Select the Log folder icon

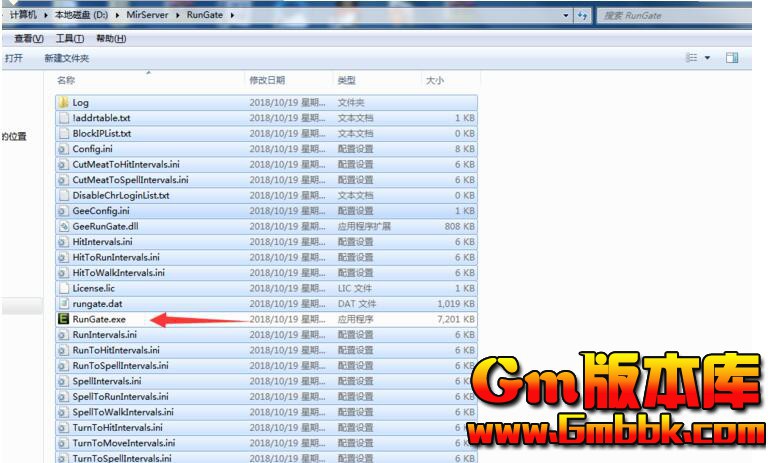click(x=64, y=102)
